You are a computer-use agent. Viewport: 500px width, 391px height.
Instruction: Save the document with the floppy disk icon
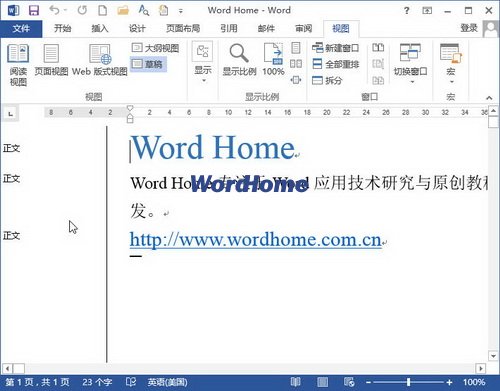[34, 11]
